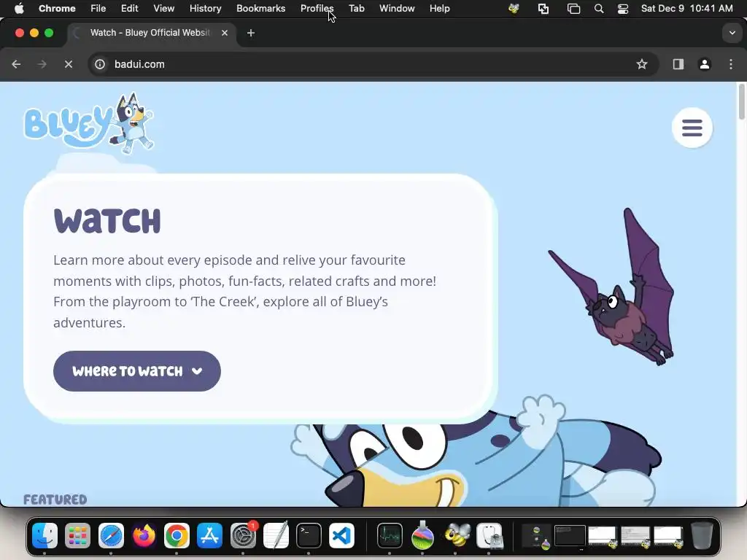This screenshot has height=560, width=747.
Task: Open the History menu
Action: 205,8
